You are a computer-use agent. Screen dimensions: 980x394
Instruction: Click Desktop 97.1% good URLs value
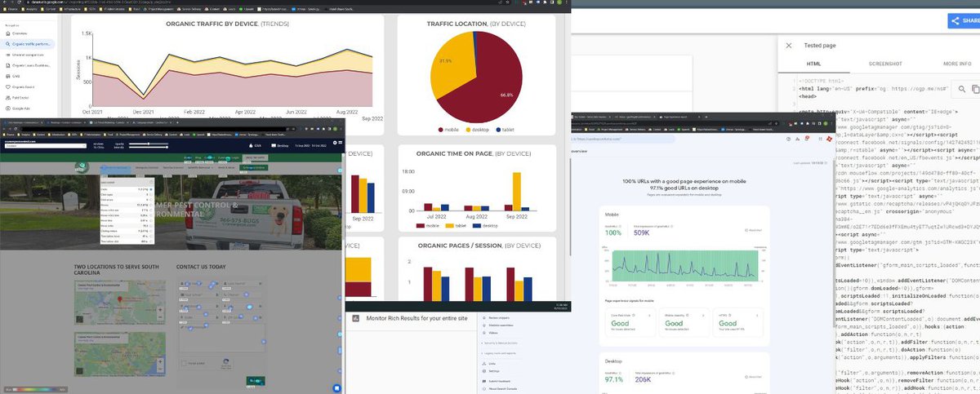pyautogui.click(x=614, y=379)
